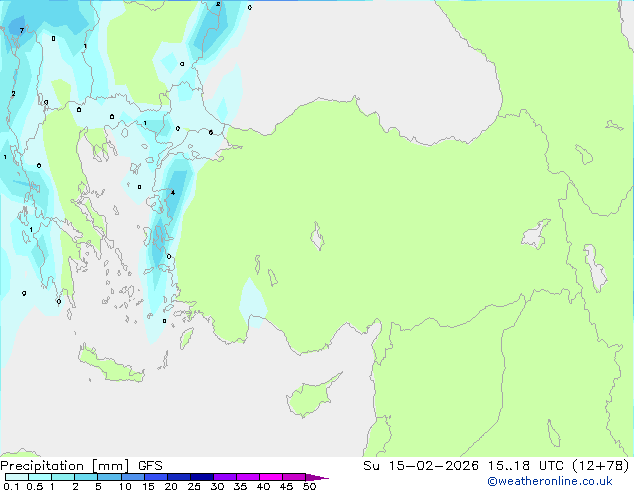Screen dimensions: 634x490
Task: Select the 0.1–0.5 mm palest cyan legend swatch
Action: [17, 477]
